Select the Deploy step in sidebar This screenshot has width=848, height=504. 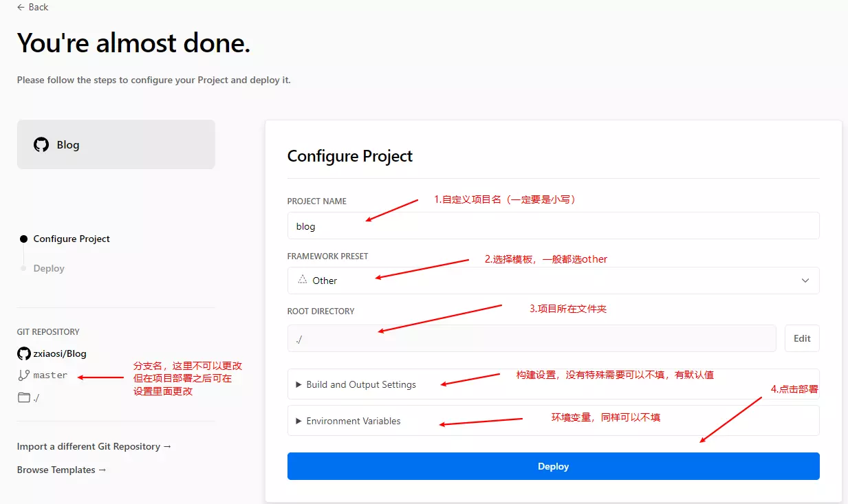pos(49,268)
